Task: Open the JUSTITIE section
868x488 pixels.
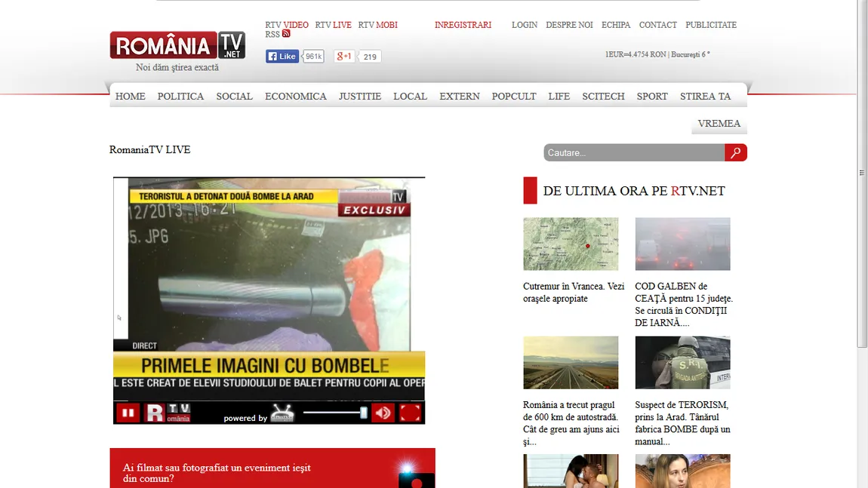Action: pos(360,97)
